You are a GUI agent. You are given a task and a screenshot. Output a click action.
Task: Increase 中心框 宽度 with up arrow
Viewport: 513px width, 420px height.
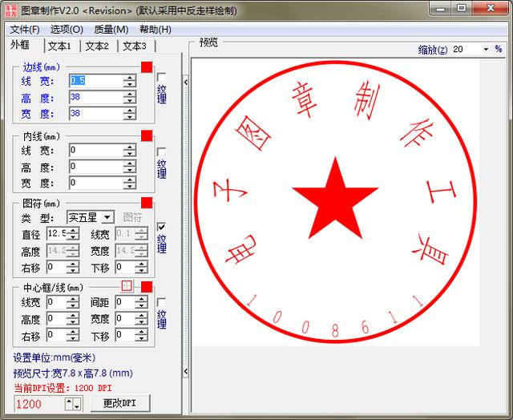(141, 315)
